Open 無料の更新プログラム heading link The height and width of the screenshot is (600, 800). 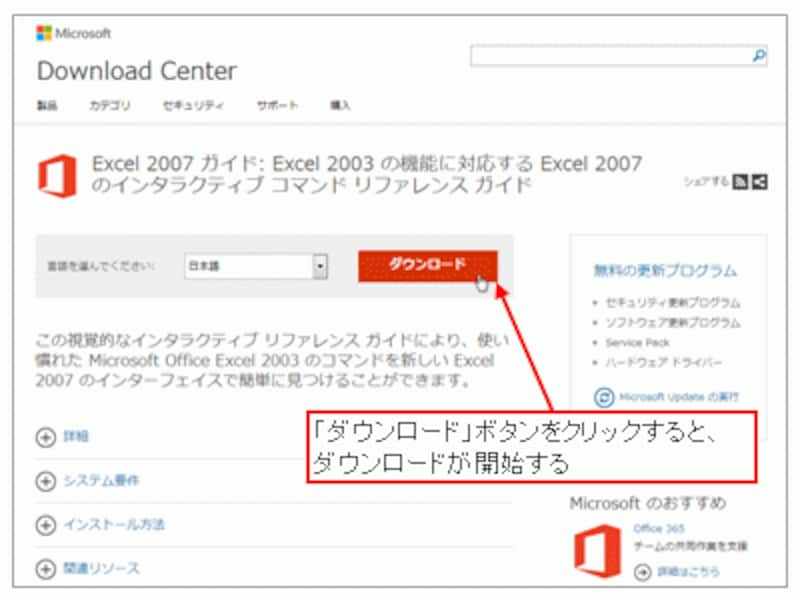pyautogui.click(x=665, y=270)
